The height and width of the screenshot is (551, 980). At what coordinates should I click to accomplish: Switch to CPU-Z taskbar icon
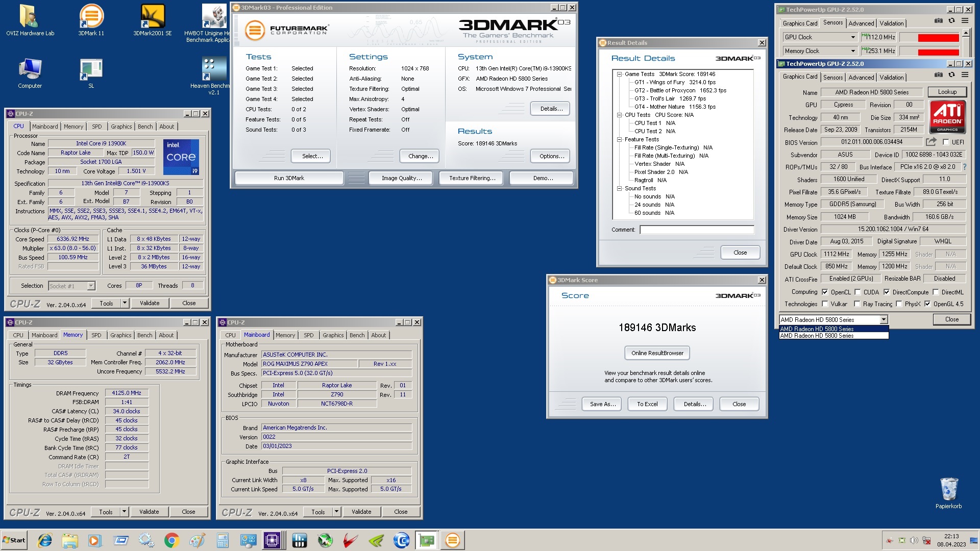coord(273,540)
